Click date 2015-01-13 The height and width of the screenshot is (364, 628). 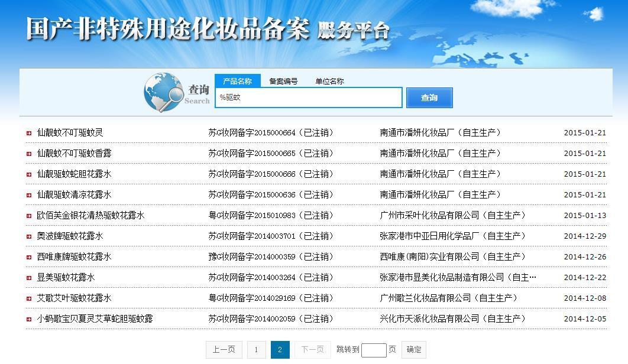coord(585,216)
